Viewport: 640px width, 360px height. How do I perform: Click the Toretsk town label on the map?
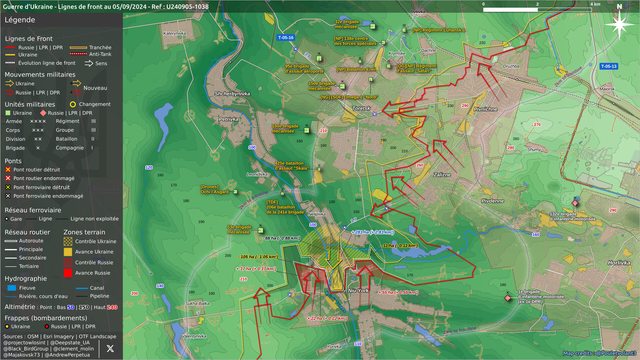[362, 108]
